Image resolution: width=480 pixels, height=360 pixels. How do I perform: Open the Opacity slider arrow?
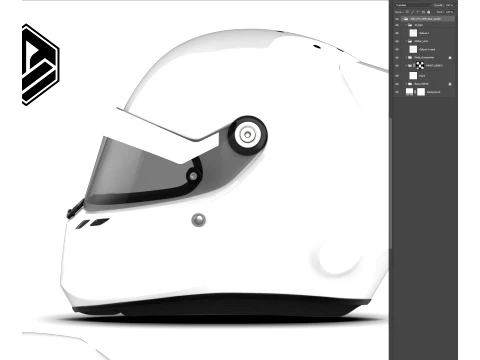click(x=456, y=5)
